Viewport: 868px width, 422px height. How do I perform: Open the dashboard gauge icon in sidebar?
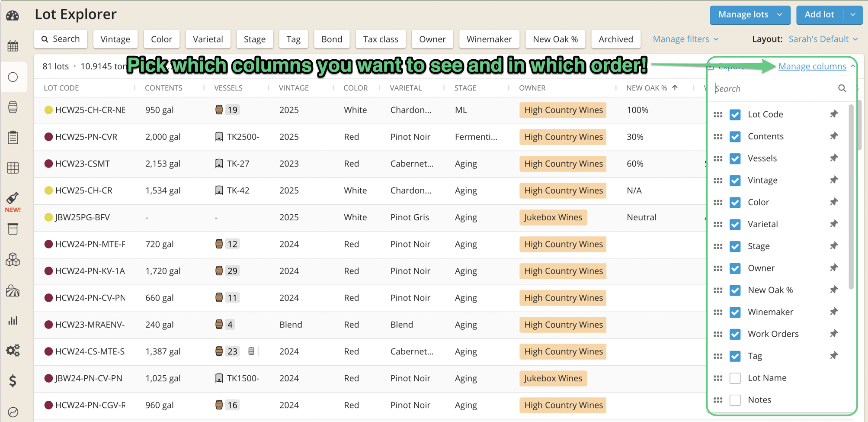(13, 16)
